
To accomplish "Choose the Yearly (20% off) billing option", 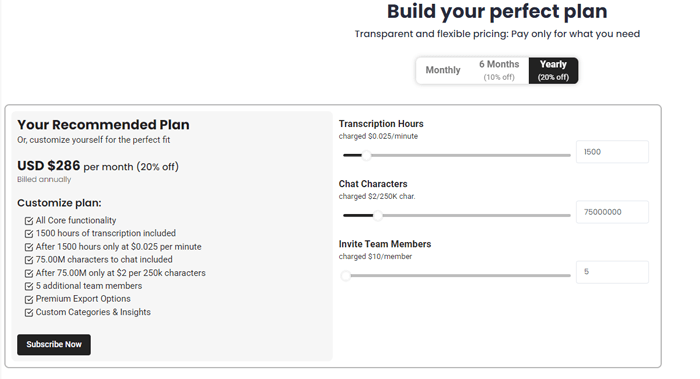I will (553, 70).
